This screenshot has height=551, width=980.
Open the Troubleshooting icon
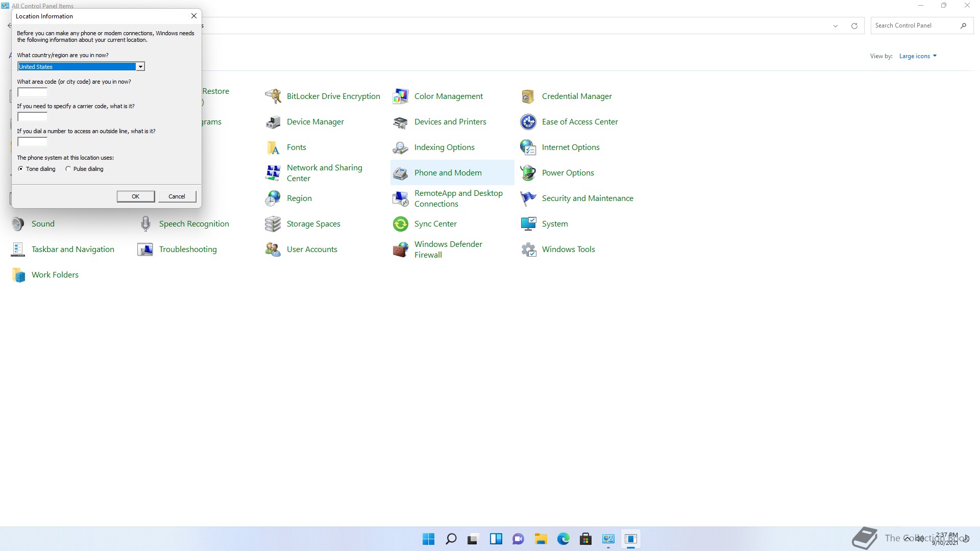(x=145, y=249)
